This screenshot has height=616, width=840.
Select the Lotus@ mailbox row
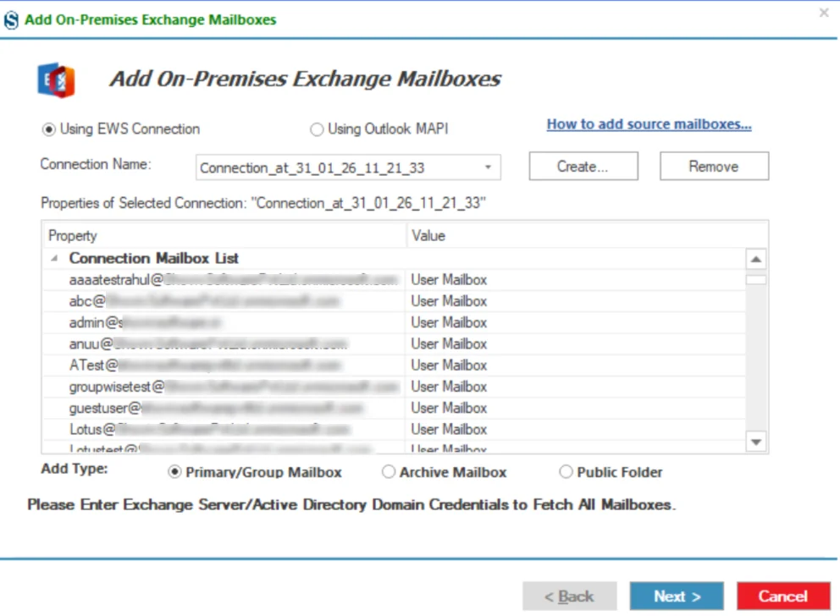(x=394, y=430)
